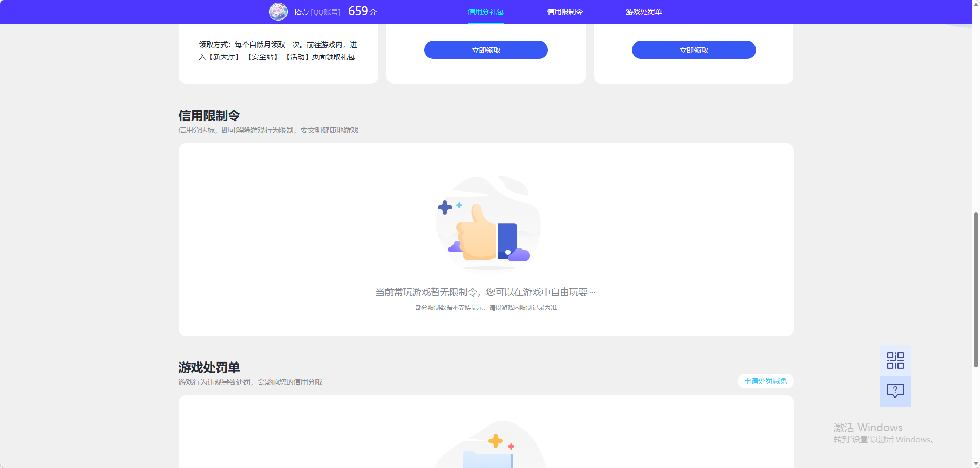This screenshot has width=980, height=468.
Task: Click the 659分 credit score display
Action: pos(361,11)
